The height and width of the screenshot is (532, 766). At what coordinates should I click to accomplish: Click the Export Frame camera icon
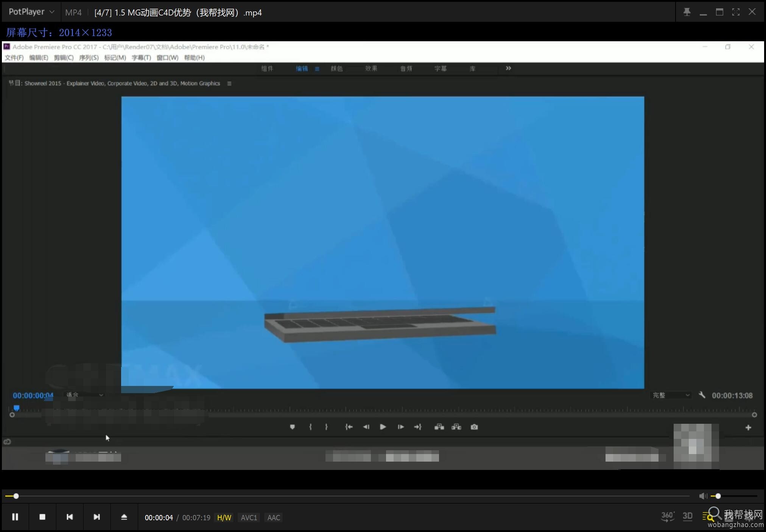tap(474, 427)
